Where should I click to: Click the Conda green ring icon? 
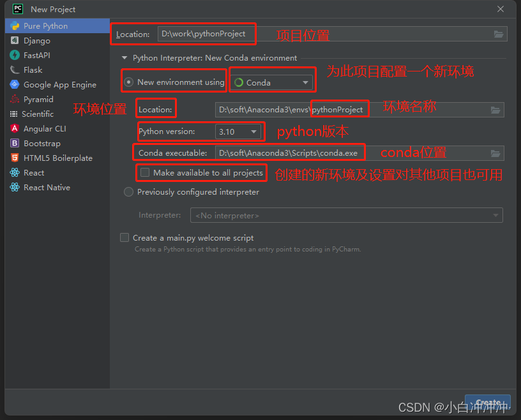click(x=239, y=82)
